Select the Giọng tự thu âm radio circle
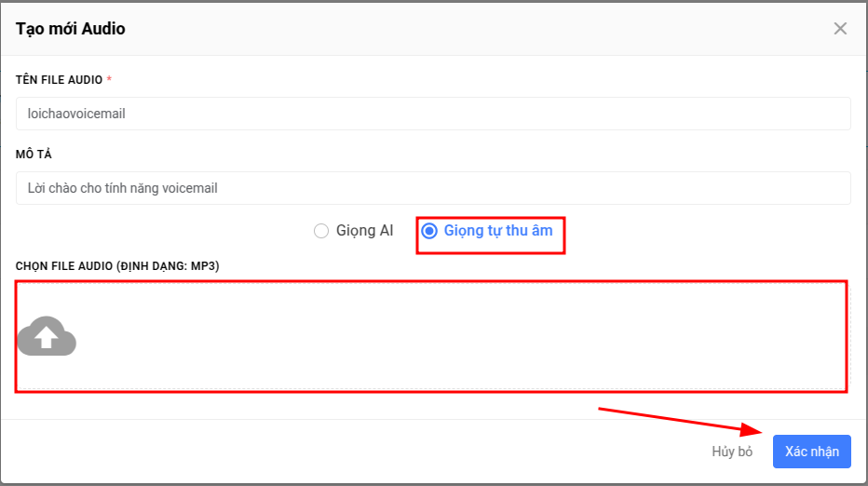The height and width of the screenshot is (486, 868). [x=429, y=231]
